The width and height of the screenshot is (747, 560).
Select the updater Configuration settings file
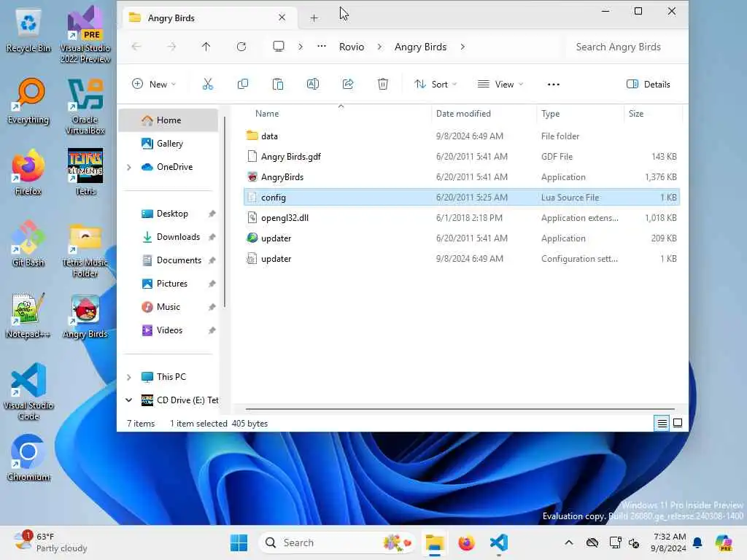tap(461, 259)
